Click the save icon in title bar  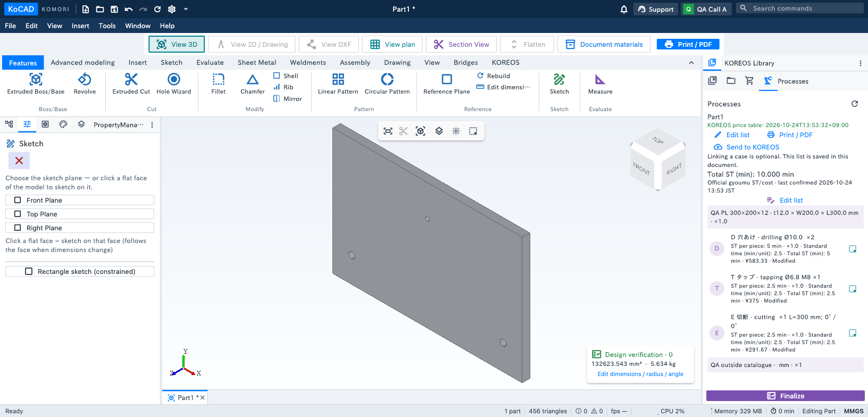click(x=114, y=9)
